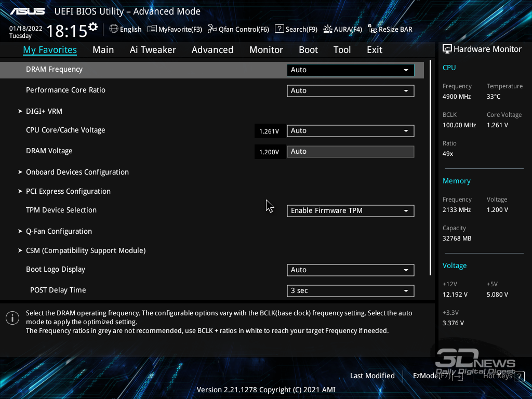Go to the Monitor tab
Image resolution: width=532 pixels, height=399 pixels.
pos(266,50)
